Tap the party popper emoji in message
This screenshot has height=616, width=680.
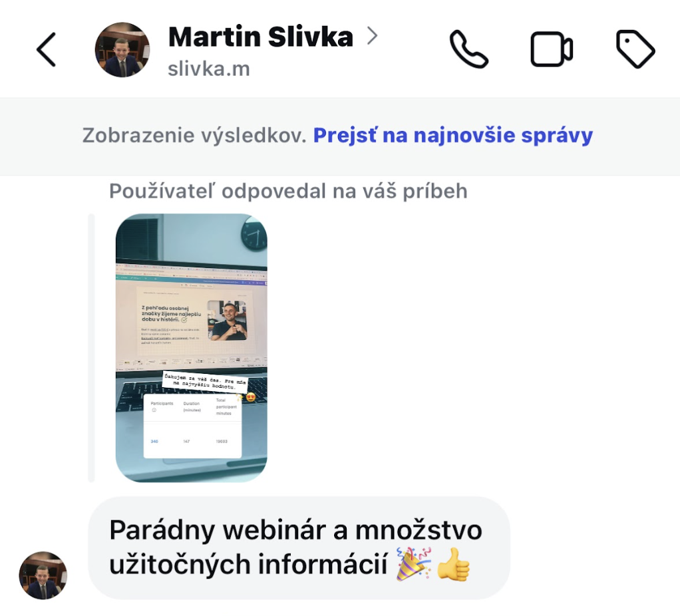(413, 564)
